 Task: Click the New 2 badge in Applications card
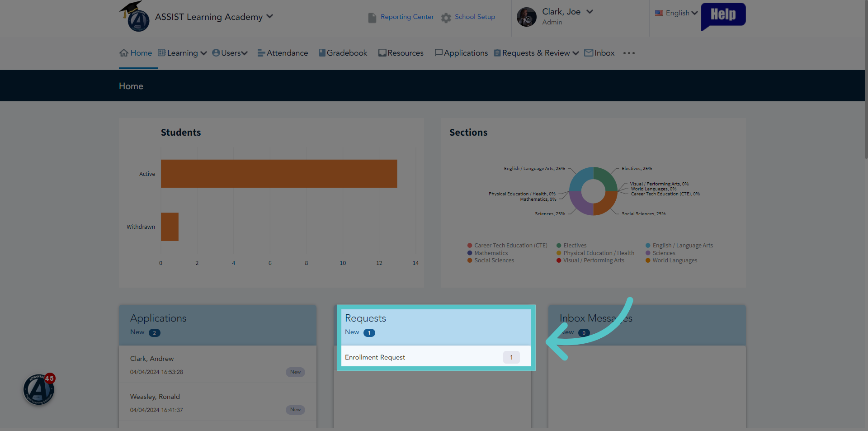tap(154, 333)
